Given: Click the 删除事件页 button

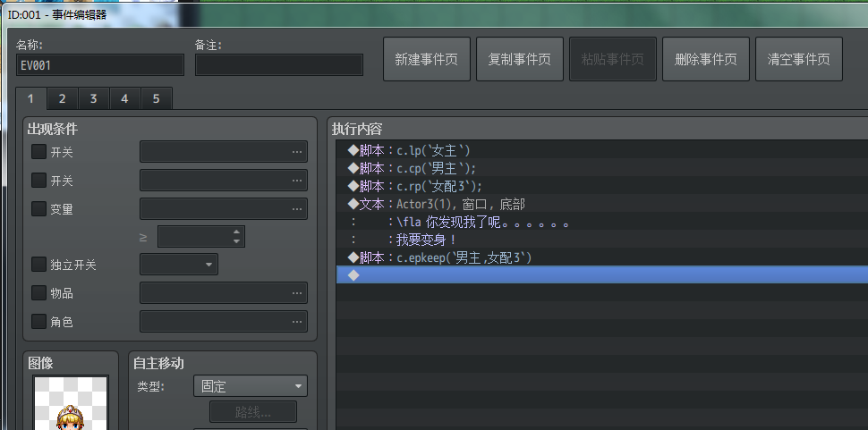Looking at the screenshot, I should pos(705,59).
